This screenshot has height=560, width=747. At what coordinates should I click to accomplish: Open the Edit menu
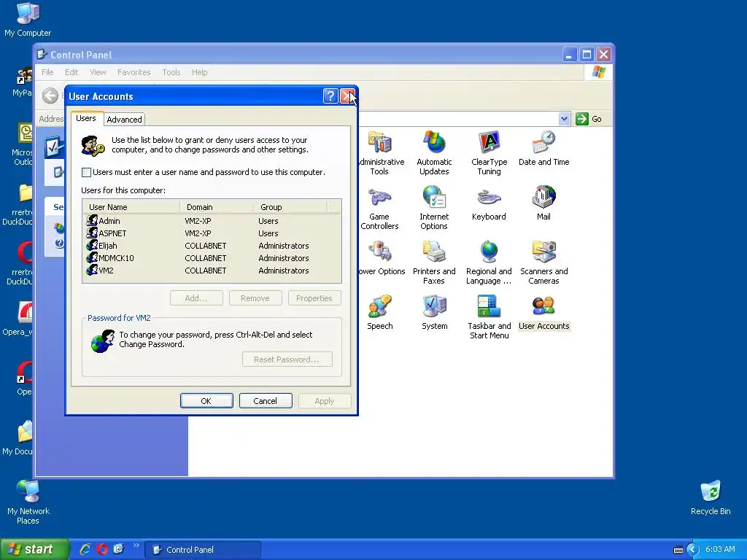tap(71, 72)
